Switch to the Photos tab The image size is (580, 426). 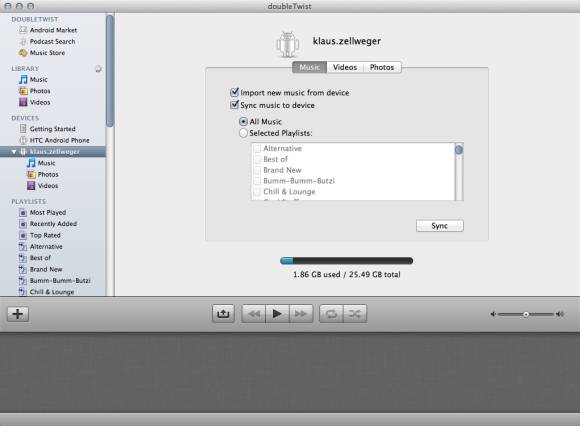point(382,67)
